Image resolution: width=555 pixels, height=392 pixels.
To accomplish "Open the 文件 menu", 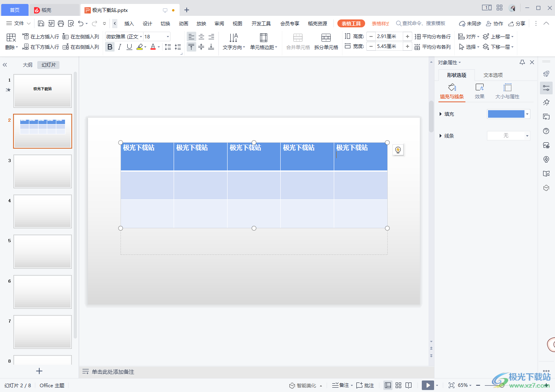I will click(x=19, y=23).
